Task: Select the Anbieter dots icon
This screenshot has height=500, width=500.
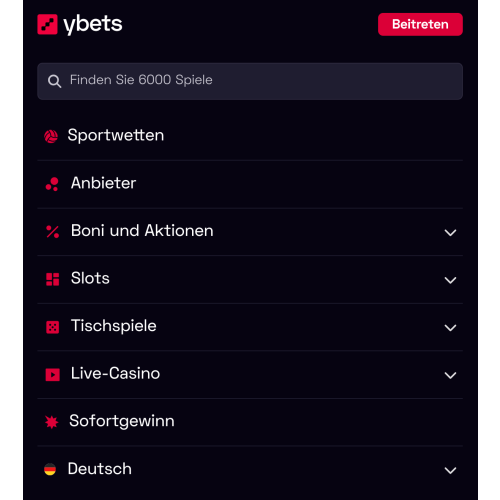Action: tap(52, 184)
